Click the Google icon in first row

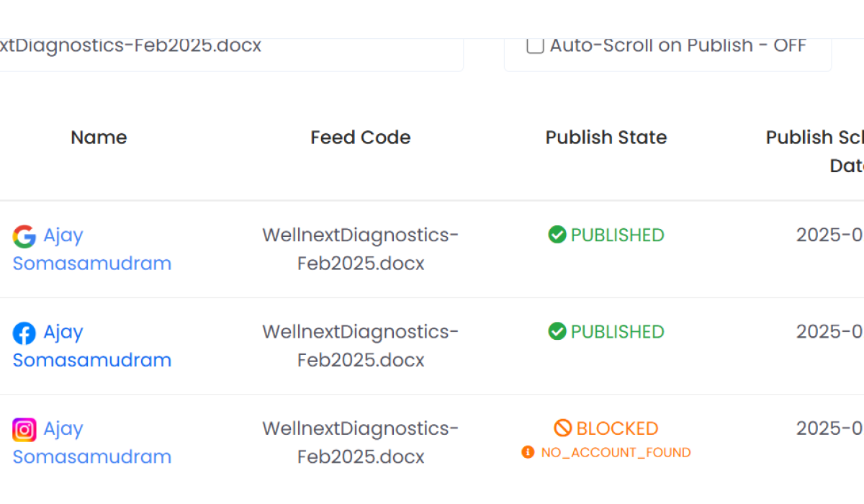[24, 236]
